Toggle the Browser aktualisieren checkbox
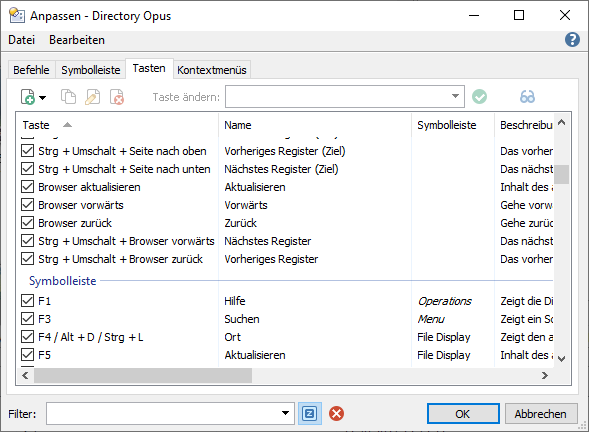 tap(27, 187)
